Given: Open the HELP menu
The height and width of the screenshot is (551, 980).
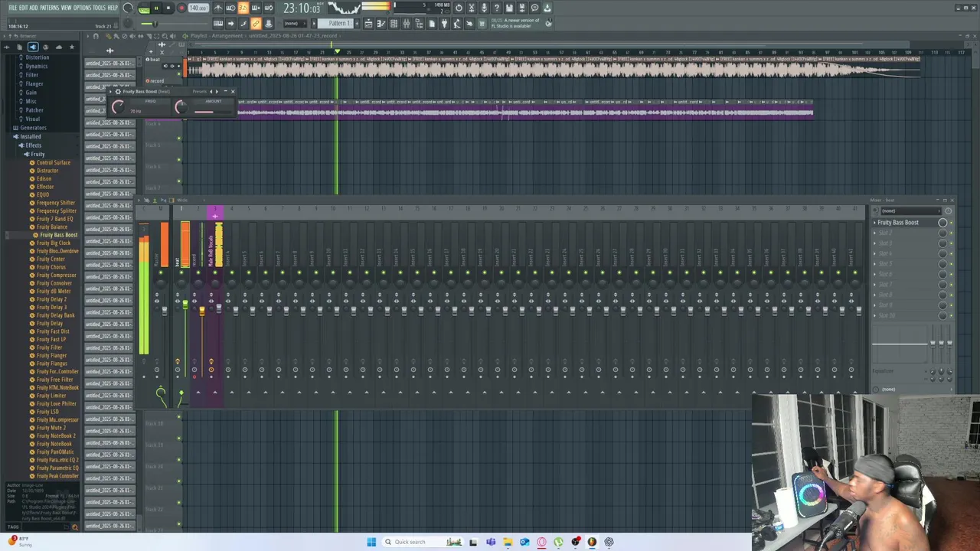Looking at the screenshot, I should (113, 8).
